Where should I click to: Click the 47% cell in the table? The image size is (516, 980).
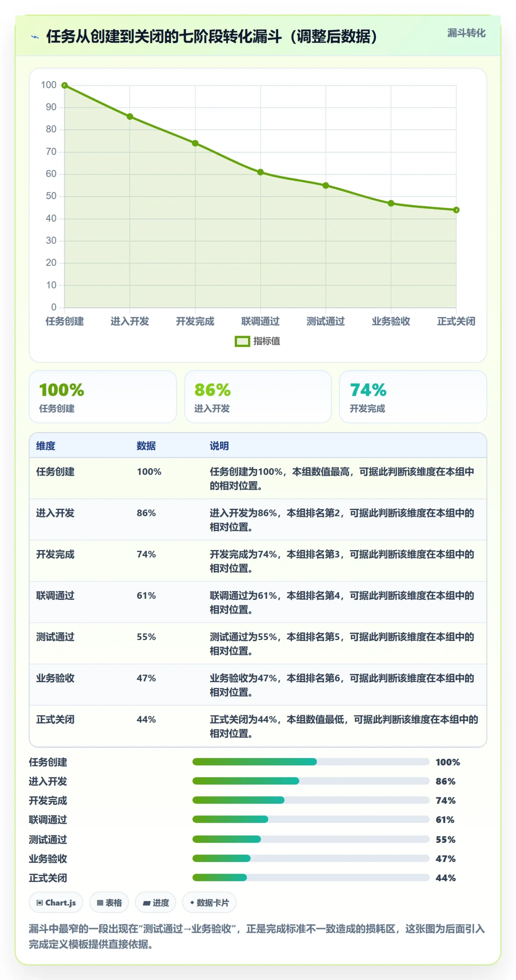coord(146,678)
